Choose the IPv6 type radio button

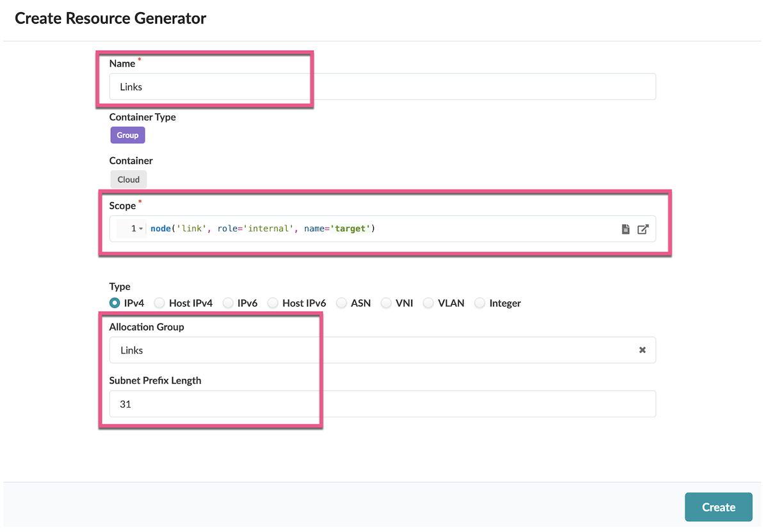click(x=228, y=303)
